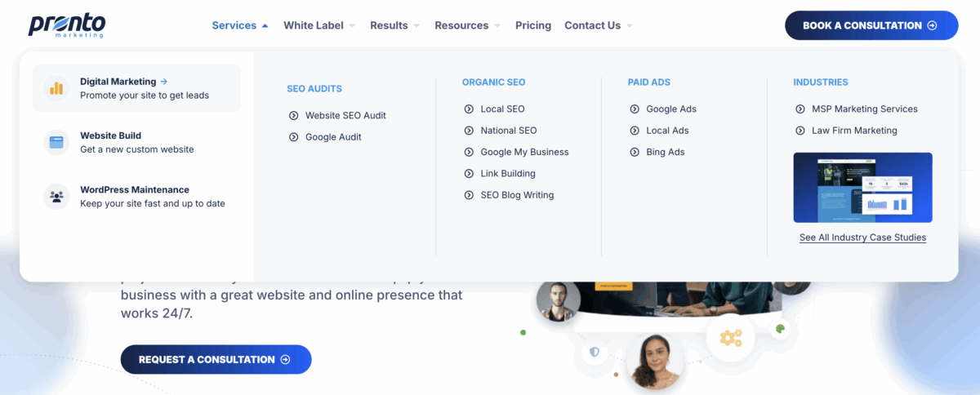Image resolution: width=980 pixels, height=395 pixels.
Task: Open the Google Ads link
Action: point(671,109)
